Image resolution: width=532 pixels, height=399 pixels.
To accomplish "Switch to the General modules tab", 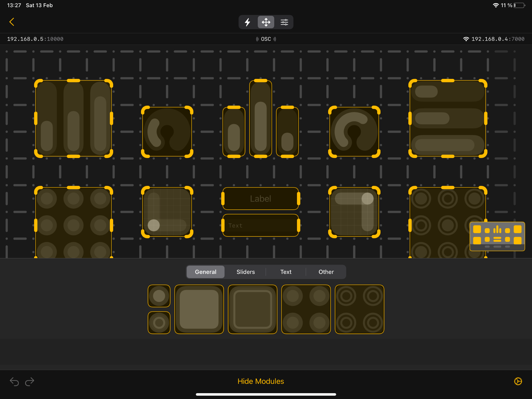I will 206,272.
